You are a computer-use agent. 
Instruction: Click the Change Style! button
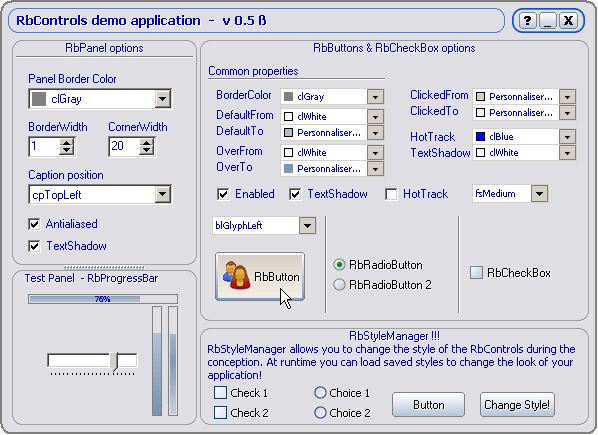517,405
